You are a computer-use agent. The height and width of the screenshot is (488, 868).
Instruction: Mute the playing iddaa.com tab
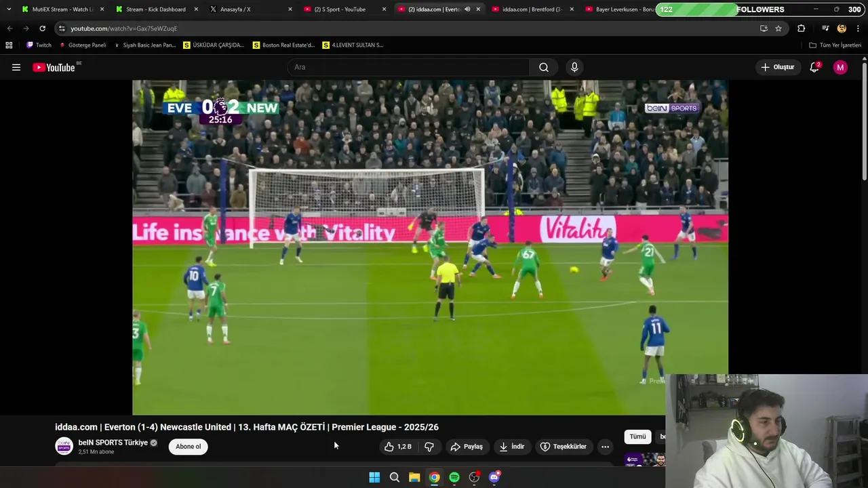point(467,9)
